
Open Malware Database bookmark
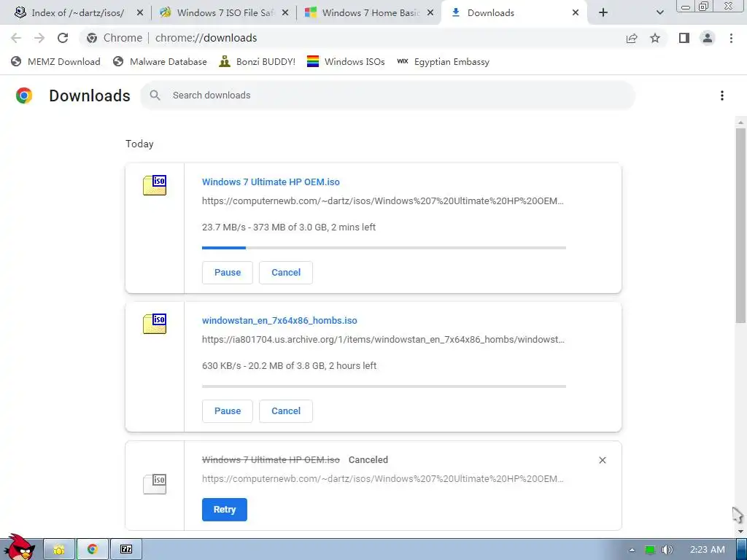pyautogui.click(x=160, y=61)
